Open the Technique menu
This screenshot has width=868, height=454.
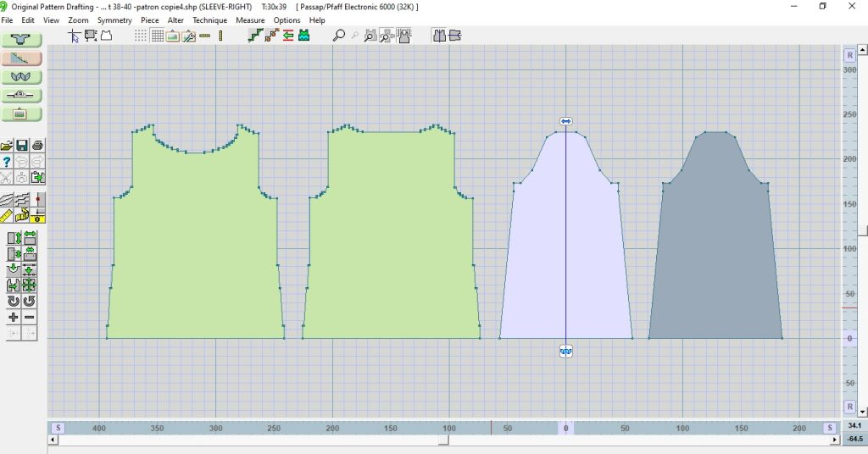(x=209, y=20)
